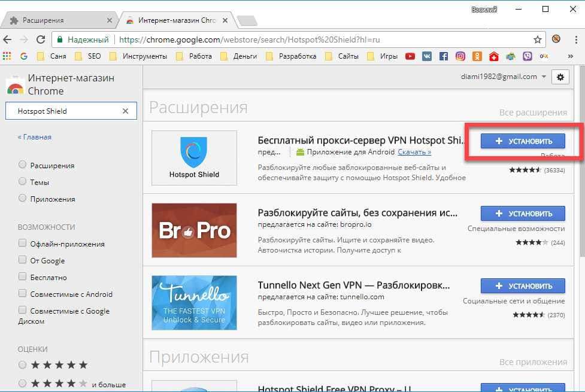
Task: Click the Chrome Web Store logo
Action: (x=15, y=86)
